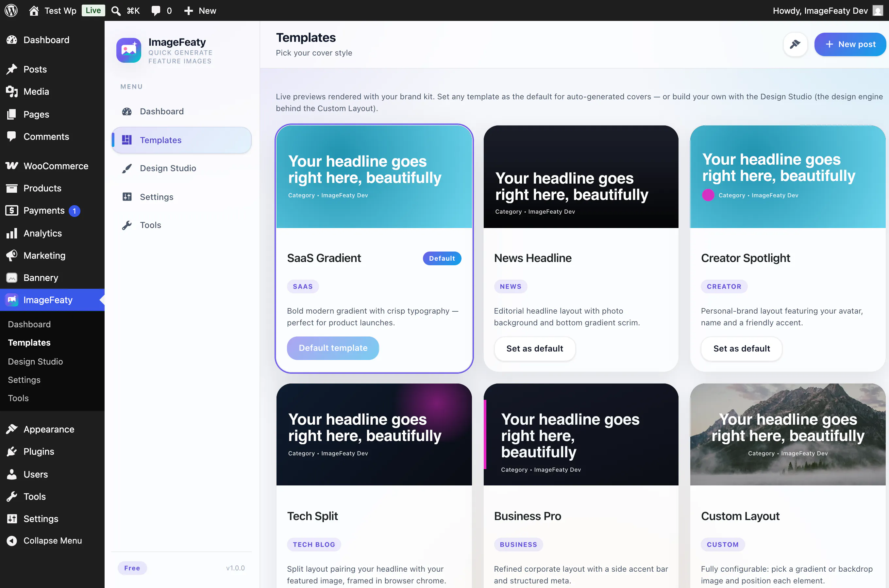This screenshot has width=889, height=588.
Task: Click the CREATOR category tag
Action: pos(724,286)
